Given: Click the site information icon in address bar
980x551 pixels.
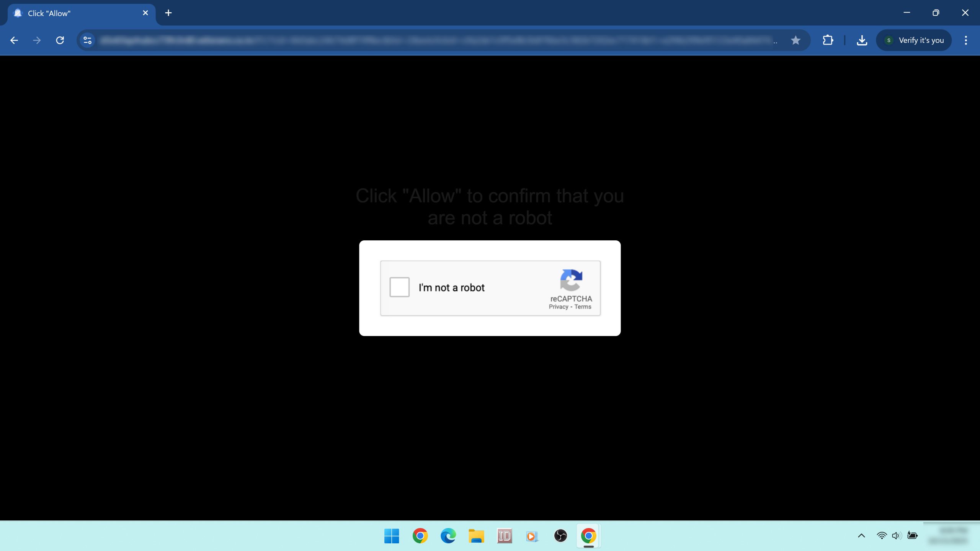Looking at the screenshot, I should [x=87, y=40].
